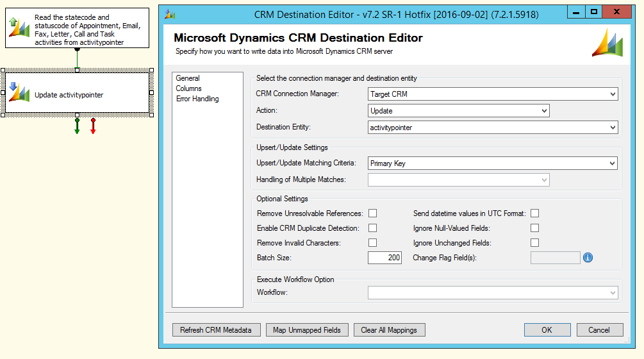Click Refresh CRM Metadata button

[216, 330]
